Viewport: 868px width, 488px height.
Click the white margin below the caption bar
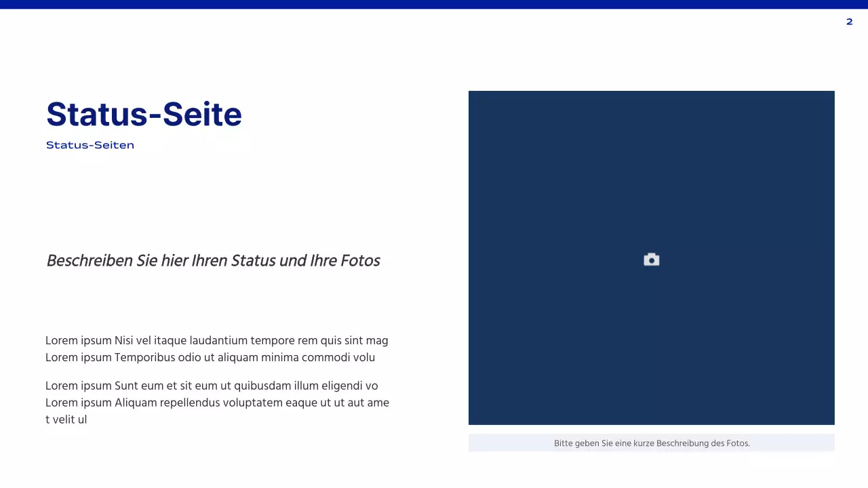pyautogui.click(x=651, y=468)
